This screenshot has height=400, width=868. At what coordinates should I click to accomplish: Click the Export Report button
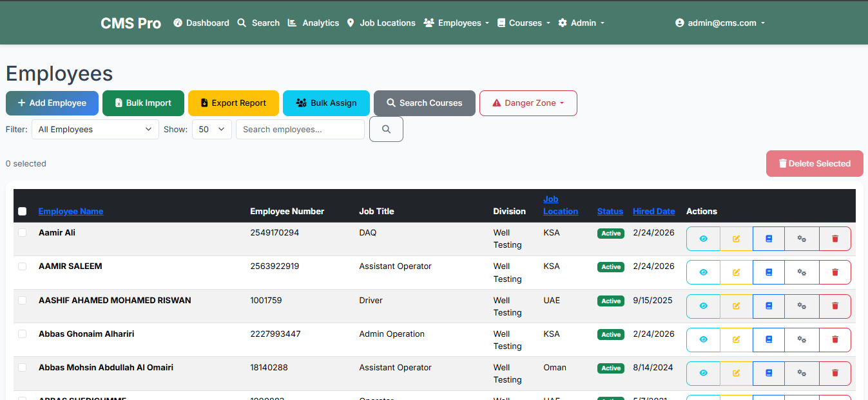pyautogui.click(x=233, y=103)
